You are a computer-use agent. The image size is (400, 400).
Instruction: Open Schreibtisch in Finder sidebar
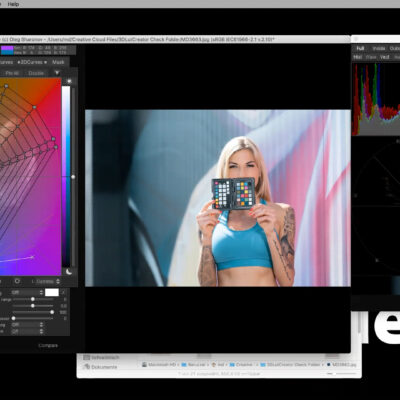pos(102,357)
